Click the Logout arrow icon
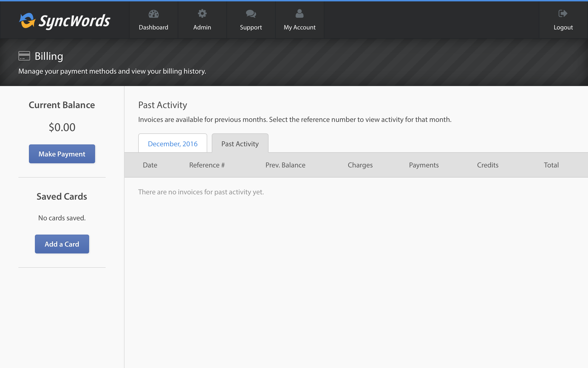 pyautogui.click(x=563, y=13)
